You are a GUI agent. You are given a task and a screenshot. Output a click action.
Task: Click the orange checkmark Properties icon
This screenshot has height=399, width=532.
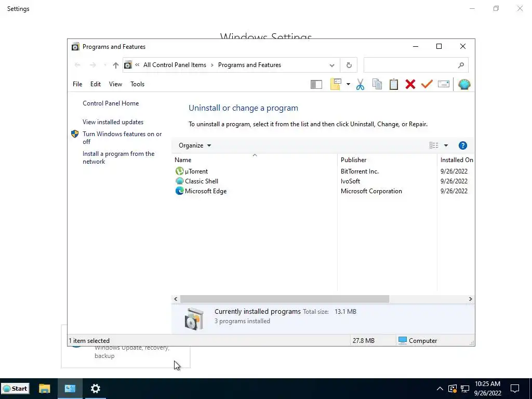427,84
